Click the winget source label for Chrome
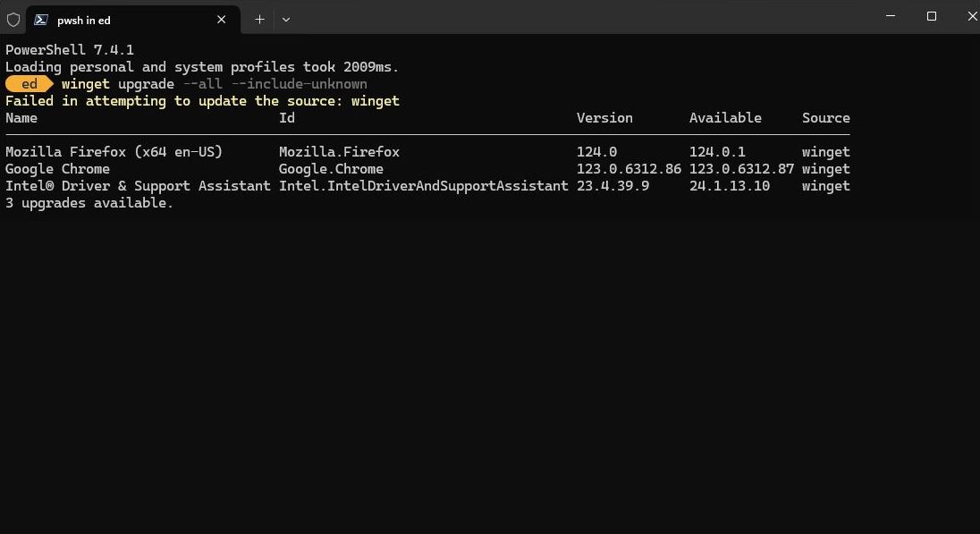 [x=825, y=168]
